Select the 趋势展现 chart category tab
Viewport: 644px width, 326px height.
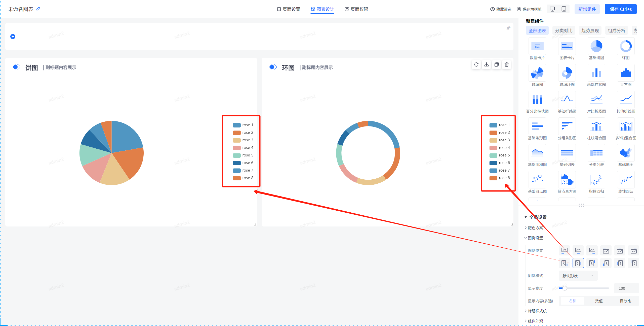(590, 30)
